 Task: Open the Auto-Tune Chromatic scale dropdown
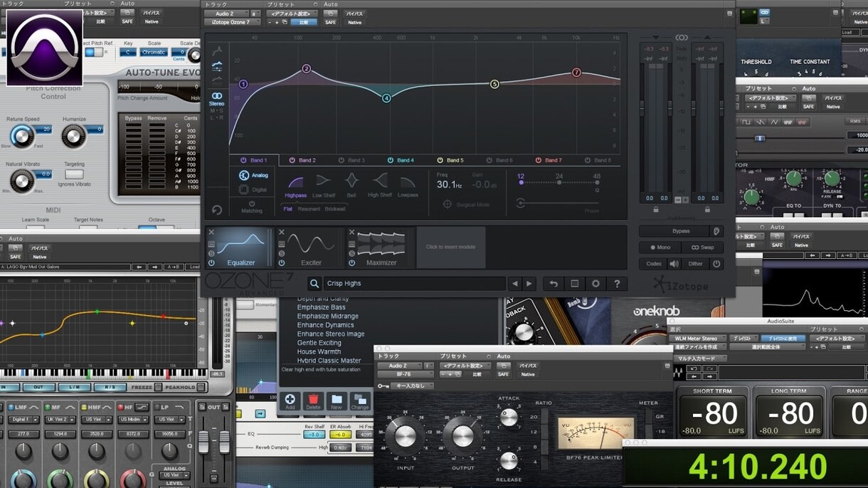(x=154, y=52)
